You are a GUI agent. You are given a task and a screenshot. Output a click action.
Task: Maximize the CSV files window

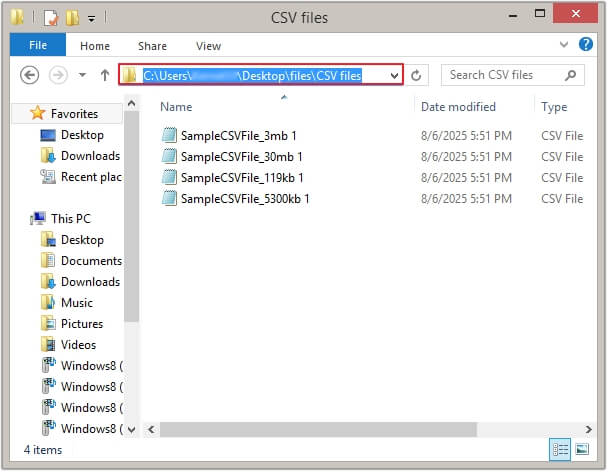(540, 14)
